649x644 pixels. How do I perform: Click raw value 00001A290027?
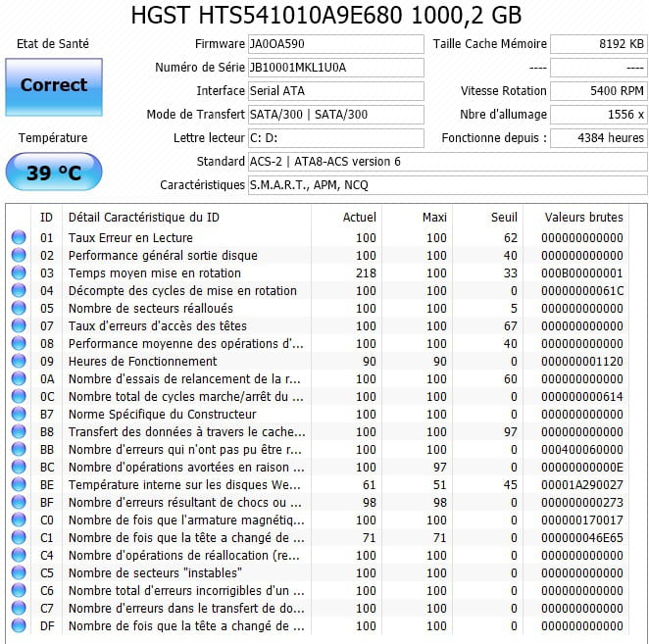pyautogui.click(x=582, y=484)
